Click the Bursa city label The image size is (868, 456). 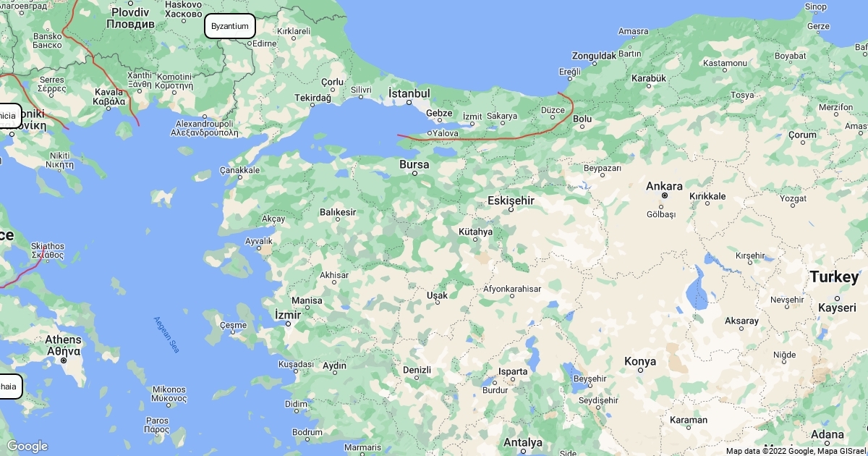coord(414,165)
